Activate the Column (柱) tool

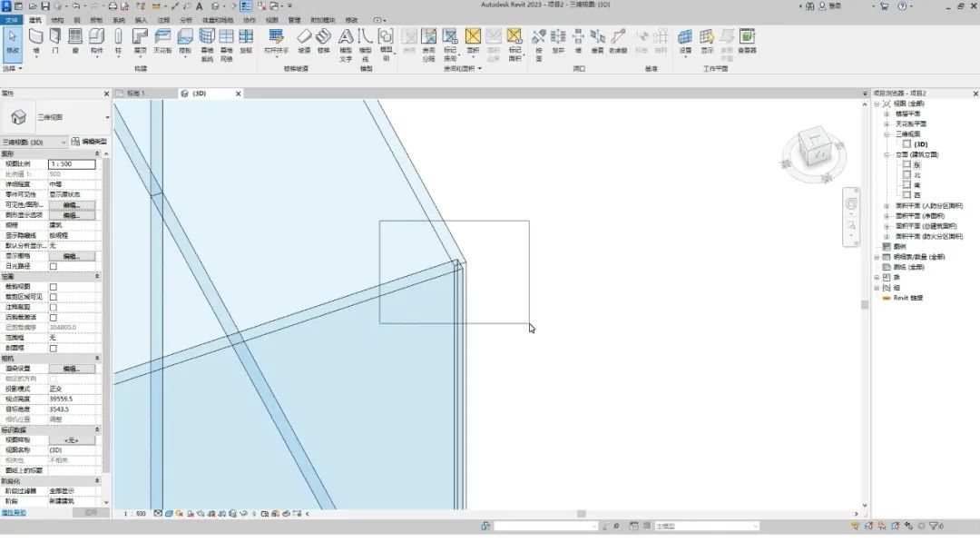tap(118, 41)
